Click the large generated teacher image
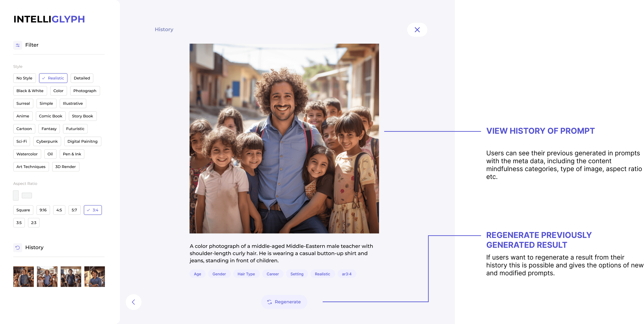Viewport: 644px width, 324px height. click(284, 139)
